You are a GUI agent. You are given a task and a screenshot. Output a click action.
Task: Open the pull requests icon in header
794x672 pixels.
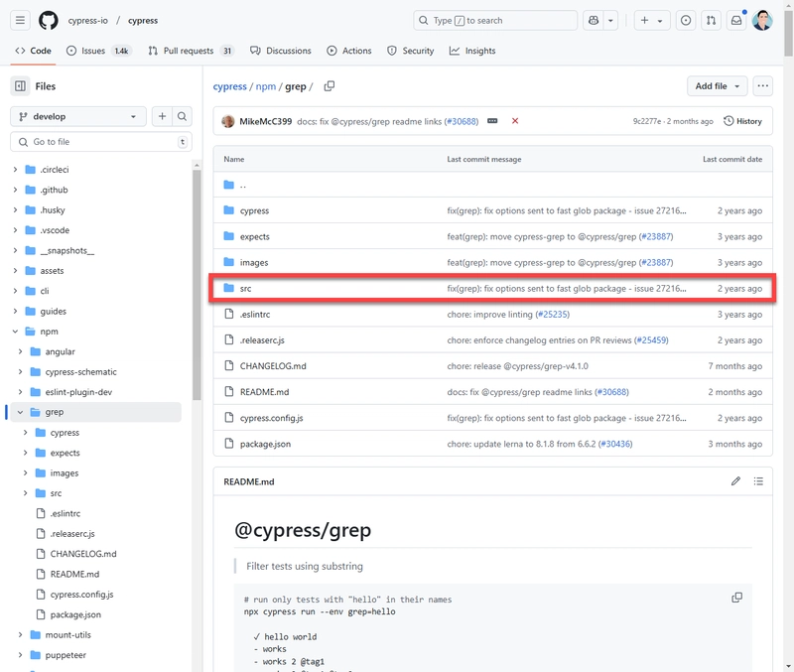pyautogui.click(x=711, y=20)
